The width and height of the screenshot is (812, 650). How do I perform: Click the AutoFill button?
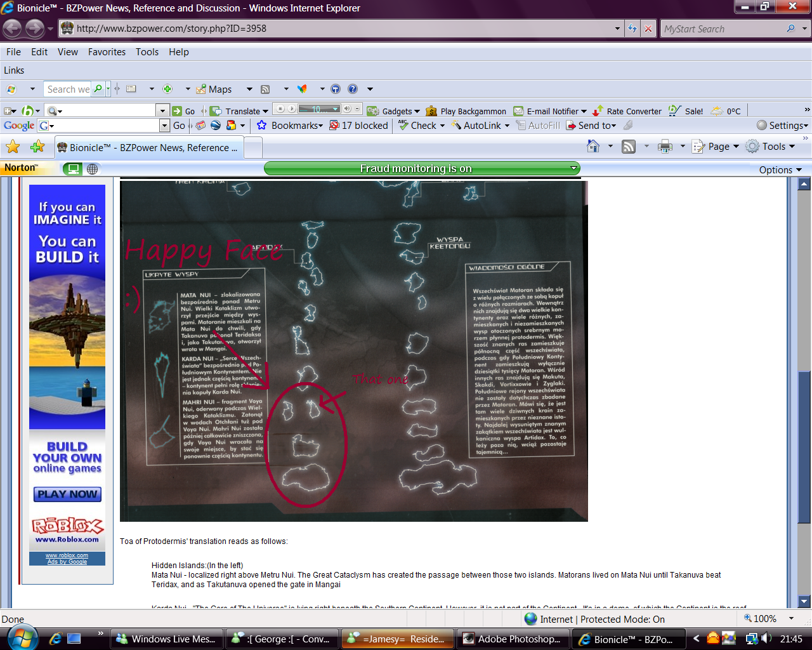[538, 126]
